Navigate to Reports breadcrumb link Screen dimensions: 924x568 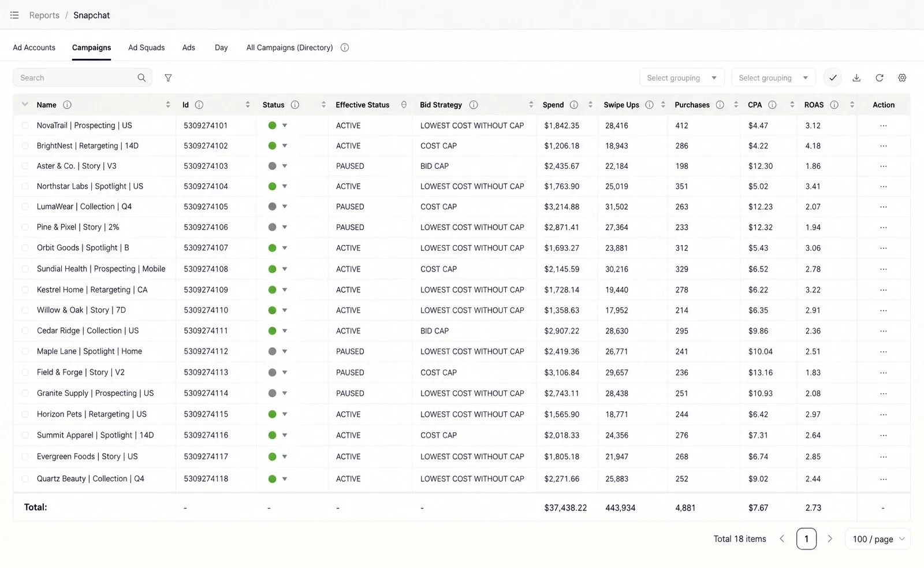44,15
